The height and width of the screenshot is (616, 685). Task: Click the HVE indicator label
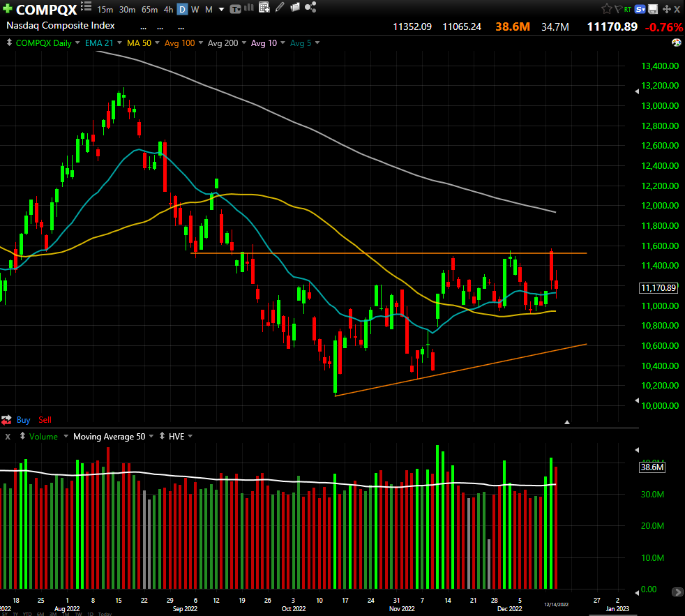[176, 437]
